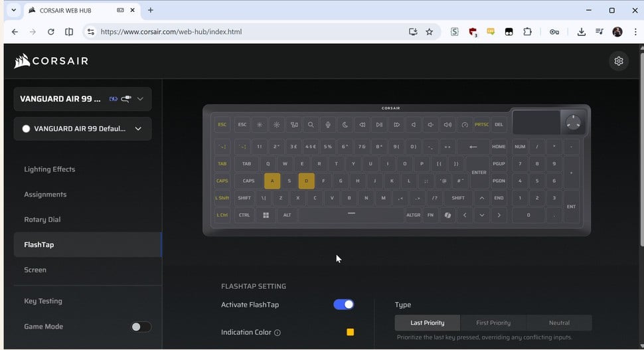The width and height of the screenshot is (644, 350).
Task: Go to the Rotary Dial section
Action: pyautogui.click(x=42, y=220)
